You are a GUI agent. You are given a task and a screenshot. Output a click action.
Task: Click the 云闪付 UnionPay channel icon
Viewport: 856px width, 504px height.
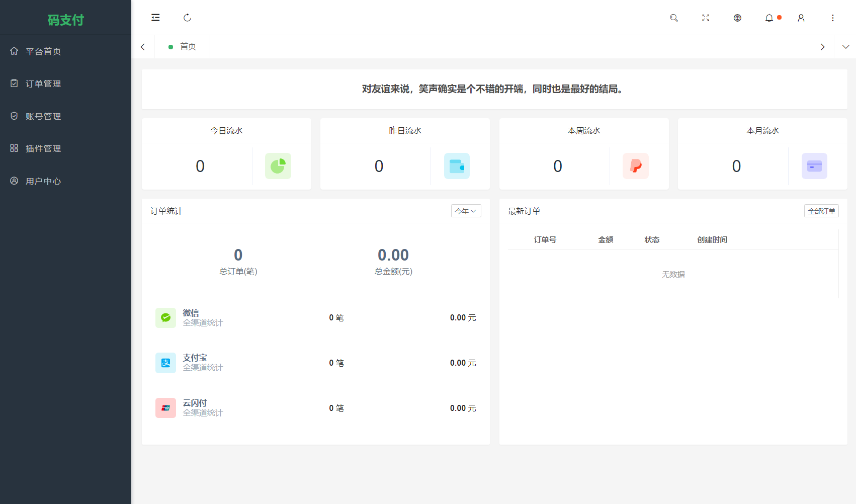(x=165, y=408)
